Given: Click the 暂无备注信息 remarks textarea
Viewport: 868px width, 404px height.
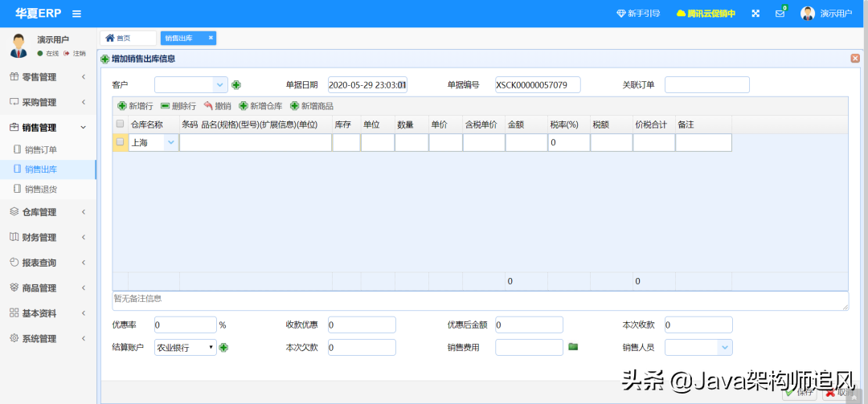Looking at the screenshot, I should 481,301.
